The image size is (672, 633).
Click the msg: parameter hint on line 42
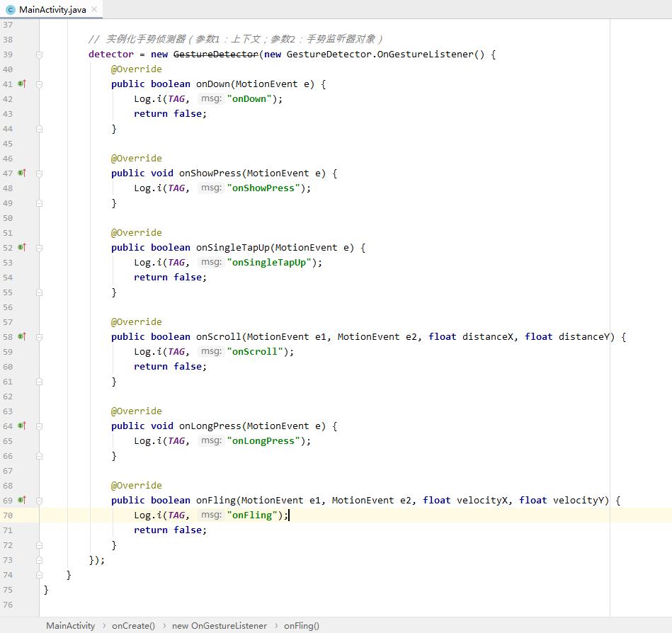(x=211, y=98)
